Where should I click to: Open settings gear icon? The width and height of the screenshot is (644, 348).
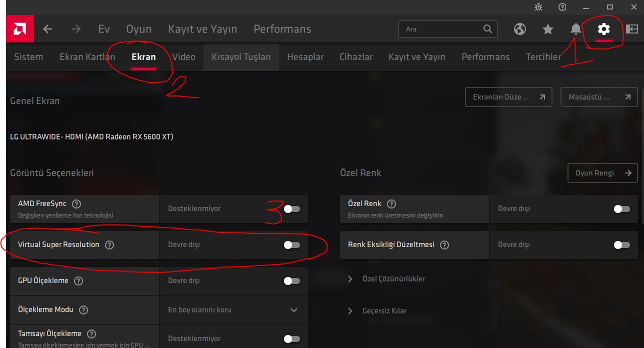pos(604,29)
